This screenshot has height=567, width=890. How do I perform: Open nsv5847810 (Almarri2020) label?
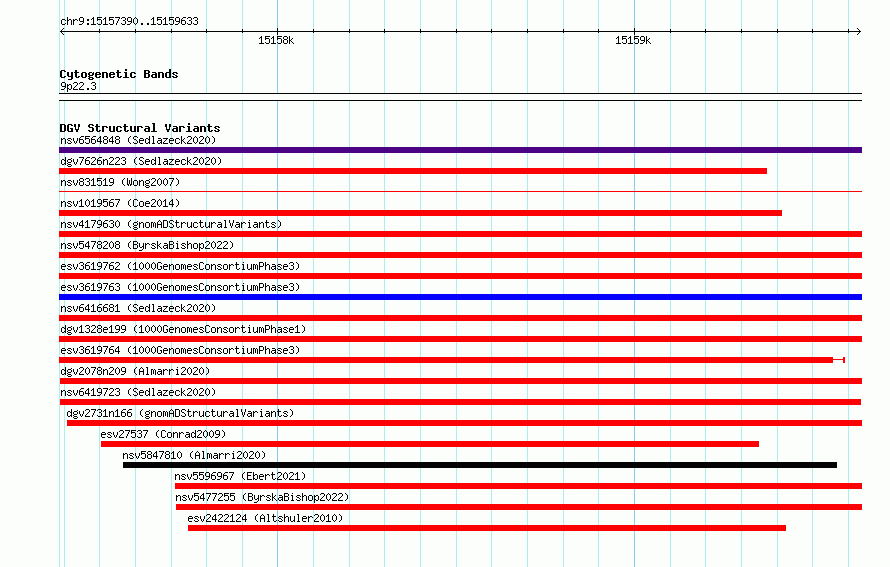[x=194, y=455]
